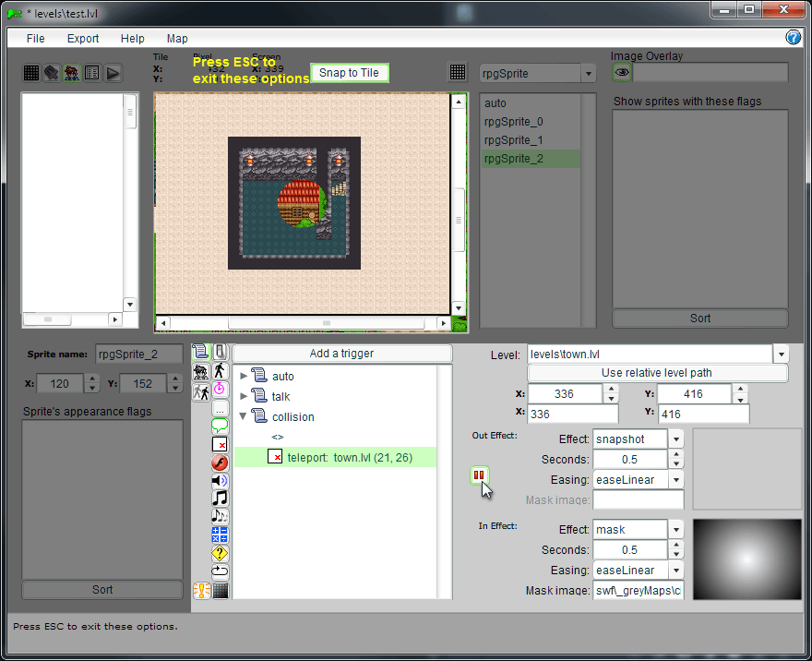The image size is (812, 661).
Task: Toggle the Image Overlay eye icon
Action: point(623,73)
